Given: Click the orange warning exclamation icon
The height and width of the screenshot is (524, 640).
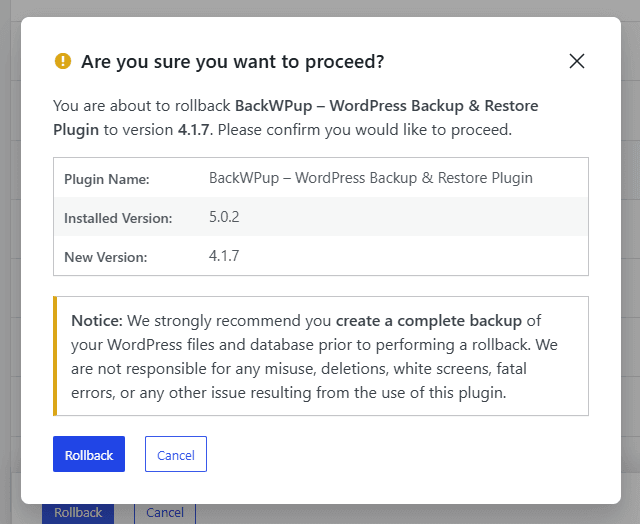Looking at the screenshot, I should [x=63, y=61].
